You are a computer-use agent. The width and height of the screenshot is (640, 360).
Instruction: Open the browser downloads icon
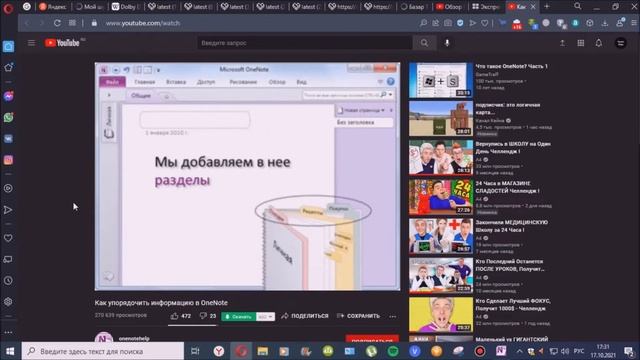[x=604, y=23]
